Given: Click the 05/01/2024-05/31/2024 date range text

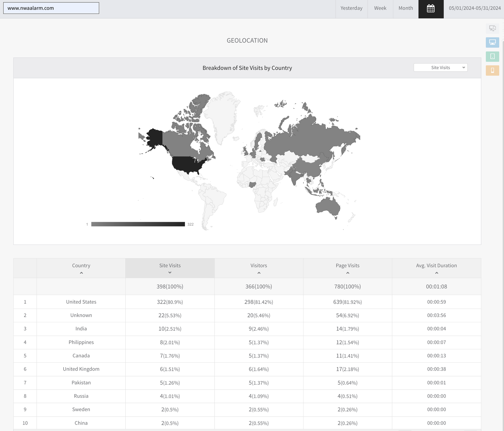Looking at the screenshot, I should [x=474, y=8].
